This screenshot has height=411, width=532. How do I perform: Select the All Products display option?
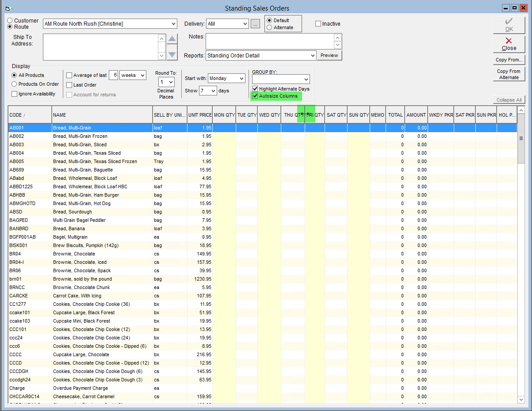coord(14,75)
